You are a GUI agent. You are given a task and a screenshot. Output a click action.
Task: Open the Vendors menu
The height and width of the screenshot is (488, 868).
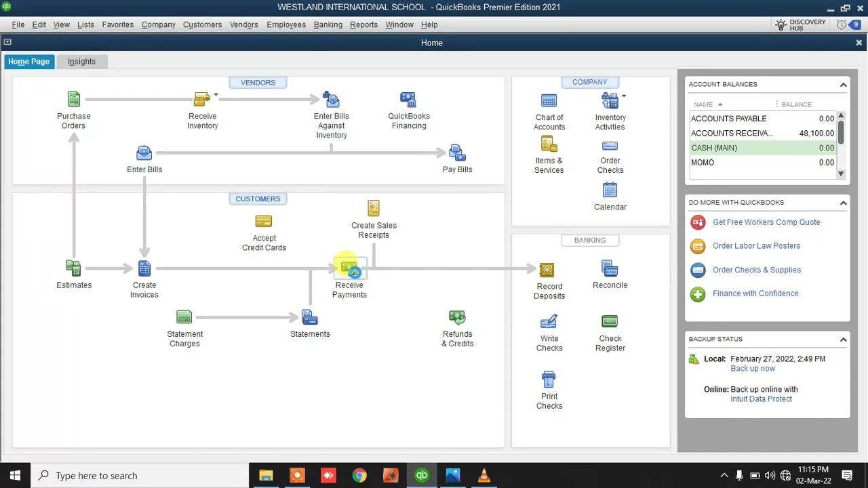coord(243,24)
